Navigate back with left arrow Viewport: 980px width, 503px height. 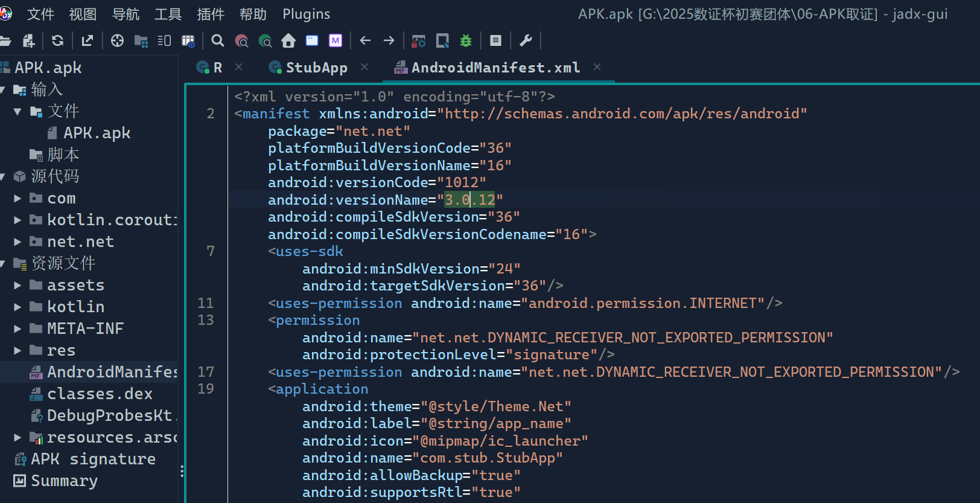point(365,40)
